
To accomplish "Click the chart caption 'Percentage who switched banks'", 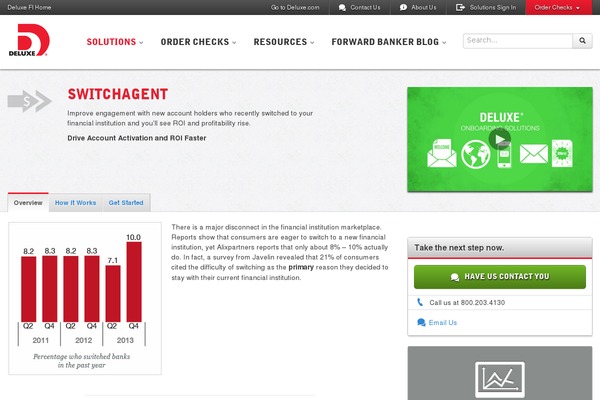I will (x=82, y=356).
